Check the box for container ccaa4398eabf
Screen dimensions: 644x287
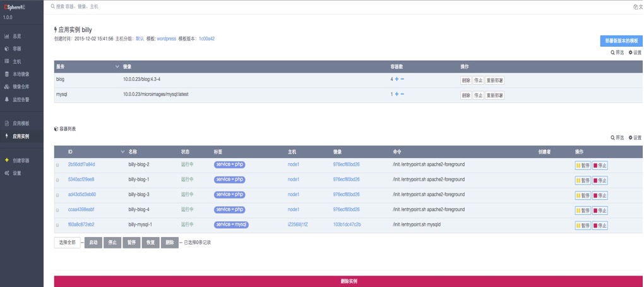(x=57, y=210)
